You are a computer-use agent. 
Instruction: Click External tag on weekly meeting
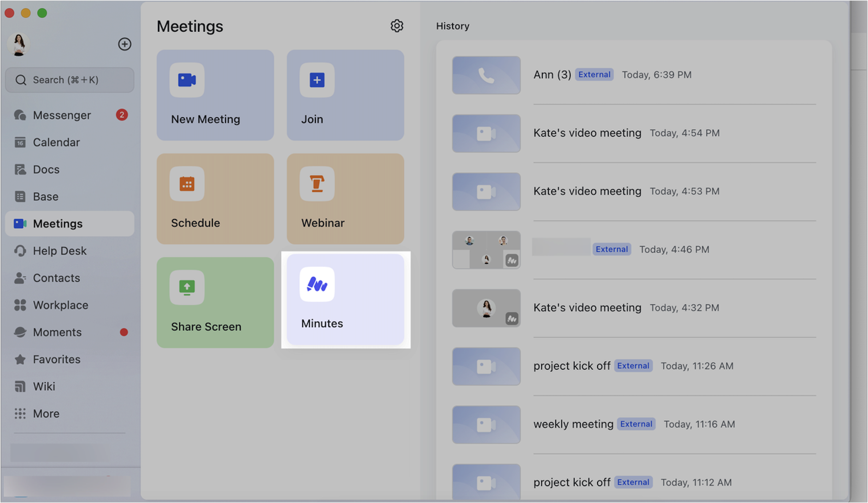pyautogui.click(x=636, y=424)
